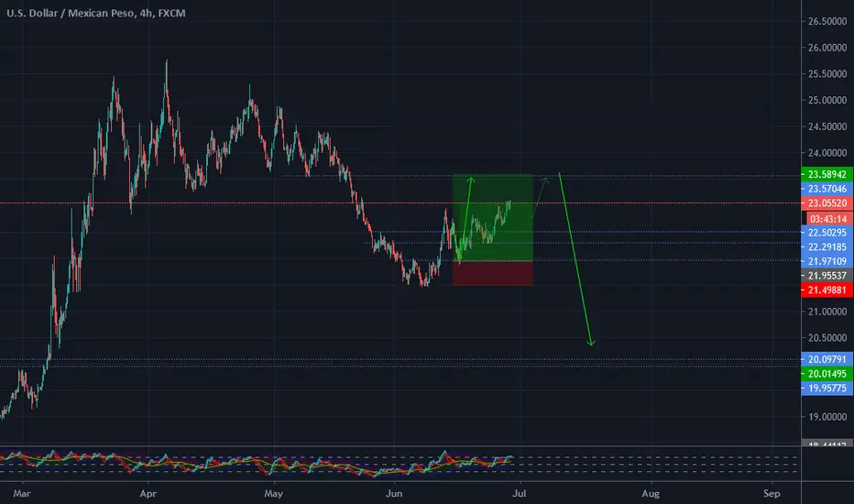Select the 22.50295 price level label
This screenshot has height=504, width=854.
[x=827, y=233]
